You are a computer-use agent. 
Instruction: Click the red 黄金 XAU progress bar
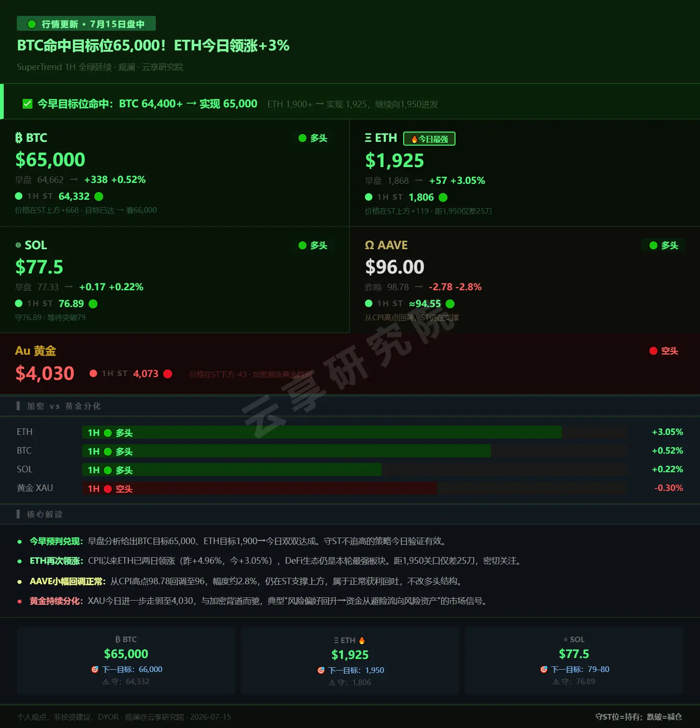click(259, 488)
